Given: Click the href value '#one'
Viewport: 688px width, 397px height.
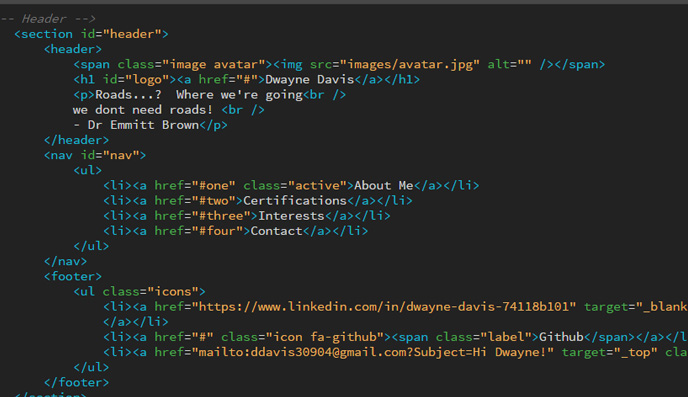Looking at the screenshot, I should click(x=214, y=186).
